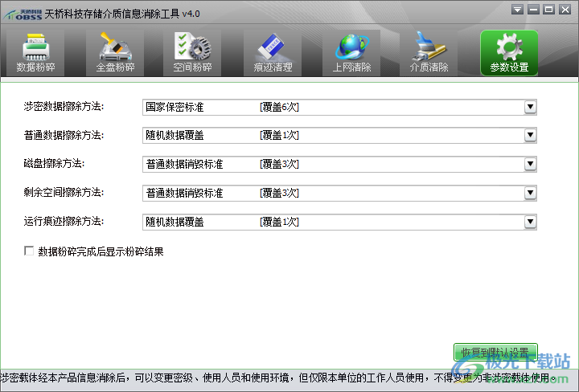The width and height of the screenshot is (579, 392).
Task: Click the status bar 涉密载体 notice text
Action: click(278, 378)
